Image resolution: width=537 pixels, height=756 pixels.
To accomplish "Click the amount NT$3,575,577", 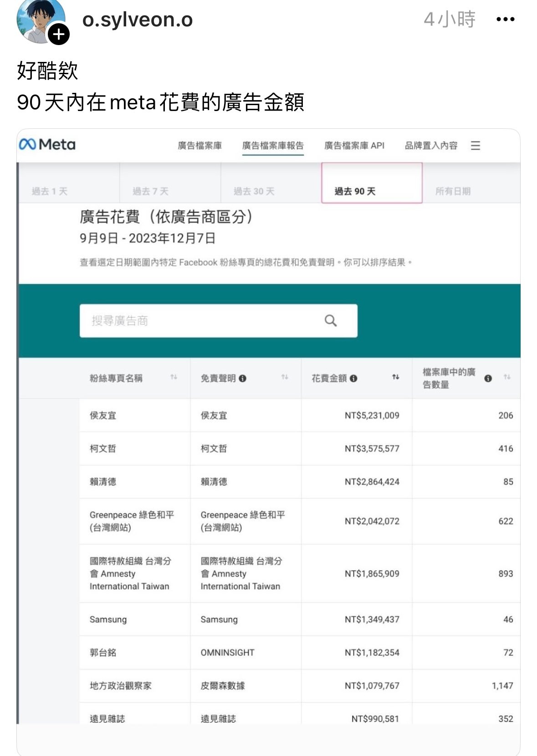I will pos(372,449).
